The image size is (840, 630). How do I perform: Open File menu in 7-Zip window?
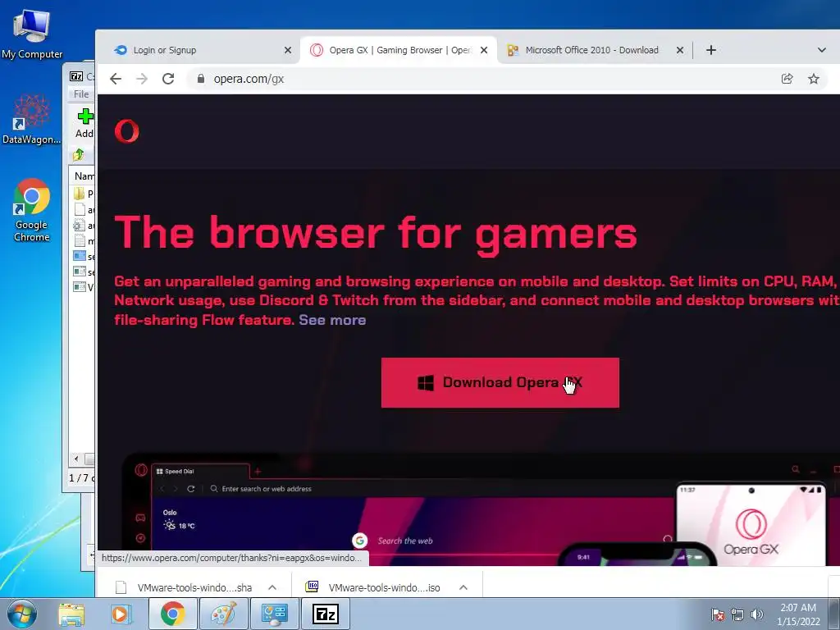pyautogui.click(x=81, y=94)
